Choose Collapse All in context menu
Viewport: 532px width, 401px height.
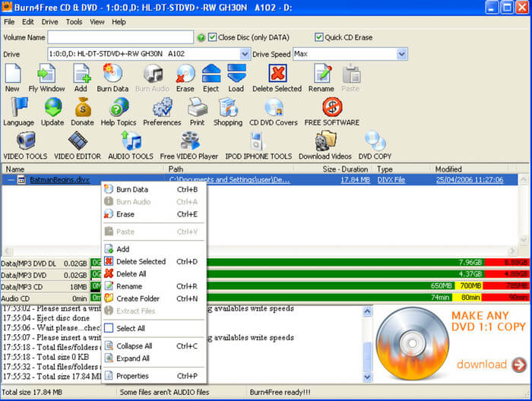(154, 346)
